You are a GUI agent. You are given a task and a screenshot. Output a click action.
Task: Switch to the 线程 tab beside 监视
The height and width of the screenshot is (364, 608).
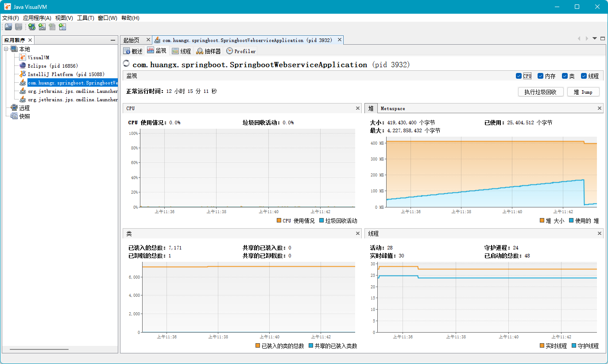click(181, 51)
